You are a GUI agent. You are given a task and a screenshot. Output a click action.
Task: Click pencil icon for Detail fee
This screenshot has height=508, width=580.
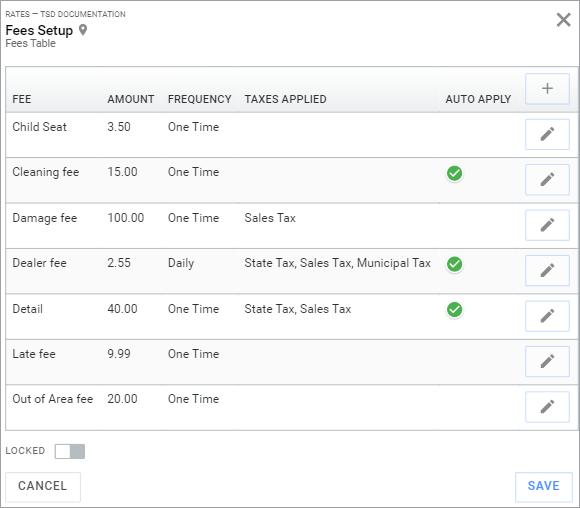547,316
